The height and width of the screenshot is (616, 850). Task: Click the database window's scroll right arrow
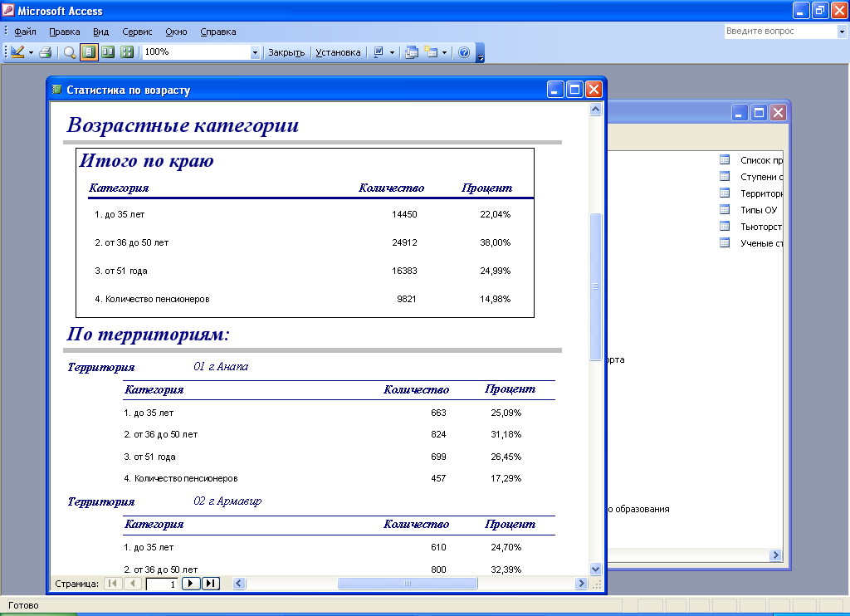click(776, 555)
